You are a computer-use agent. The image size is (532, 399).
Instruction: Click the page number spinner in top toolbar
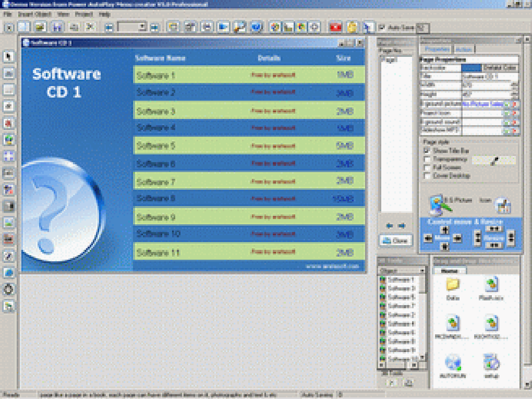[x=143, y=27]
